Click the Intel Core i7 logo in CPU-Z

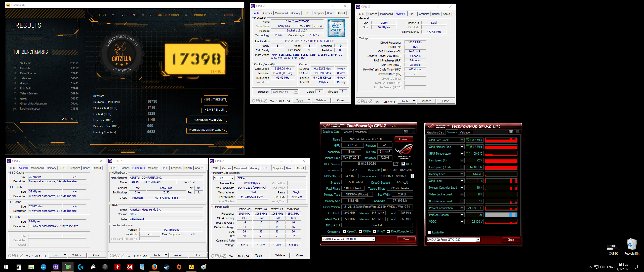(336, 28)
